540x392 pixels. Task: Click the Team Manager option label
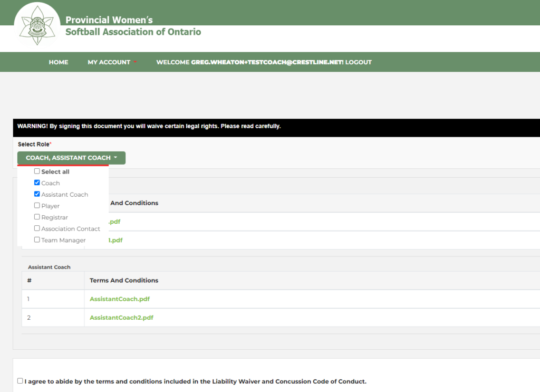tap(63, 240)
